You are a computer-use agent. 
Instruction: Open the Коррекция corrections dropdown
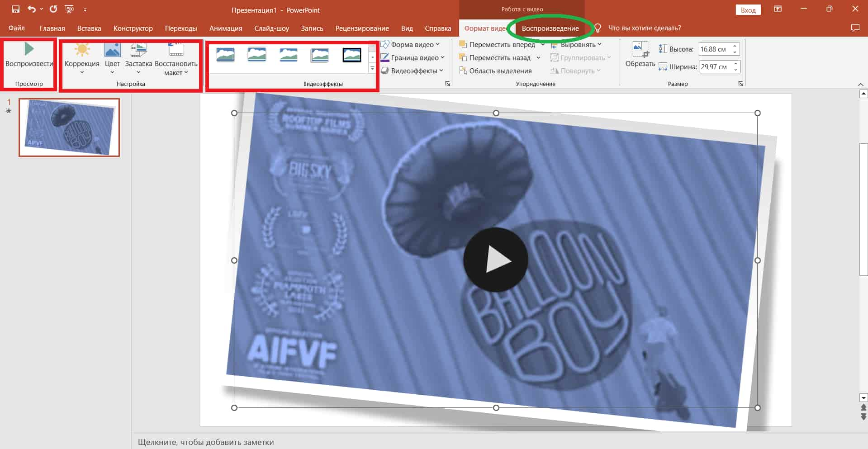82,59
